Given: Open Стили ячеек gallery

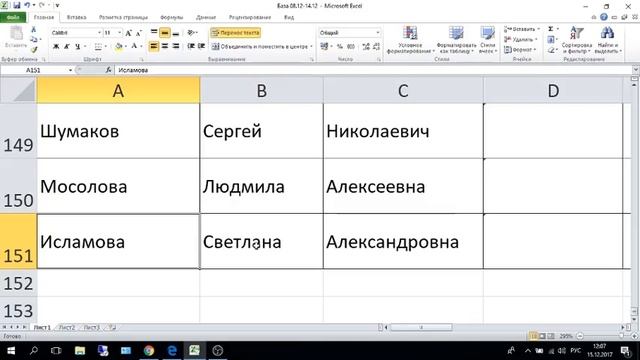Looking at the screenshot, I should coord(487,40).
